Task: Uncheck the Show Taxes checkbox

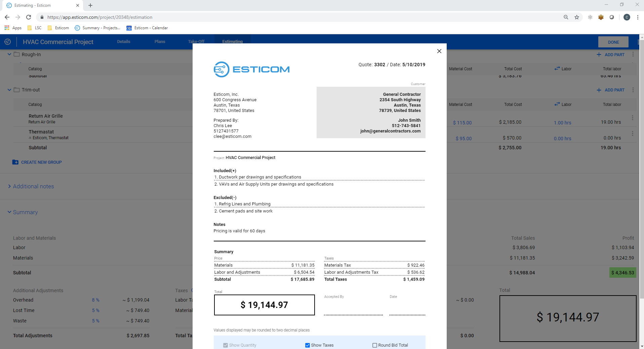Action: click(307, 345)
